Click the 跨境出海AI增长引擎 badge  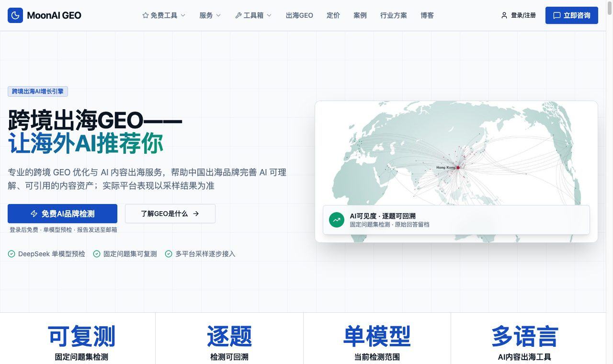pyautogui.click(x=38, y=91)
